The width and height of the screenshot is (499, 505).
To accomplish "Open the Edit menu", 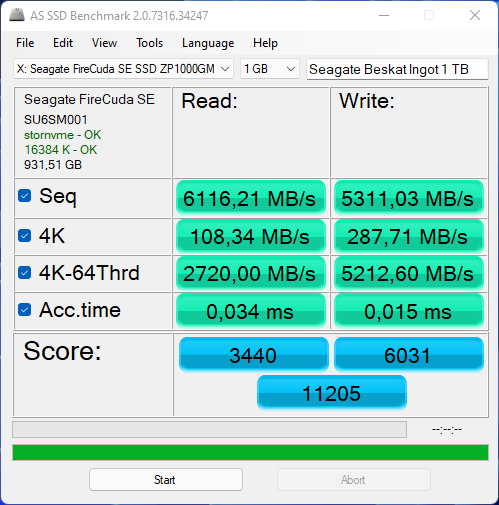I will point(63,43).
